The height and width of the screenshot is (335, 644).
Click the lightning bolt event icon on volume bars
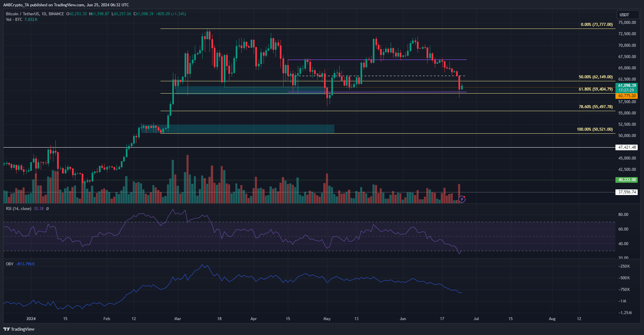462,199
